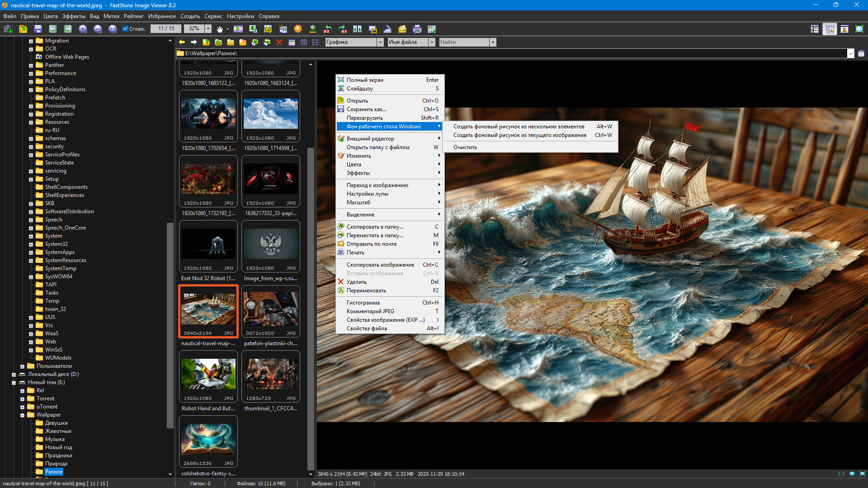The width and height of the screenshot is (868, 488).
Task: Click the red X delete icon in browser toolbar
Action: point(279,42)
